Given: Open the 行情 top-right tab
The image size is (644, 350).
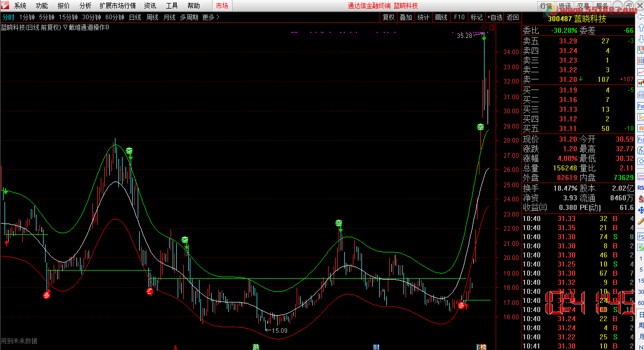Looking at the screenshot, I should point(546,6).
